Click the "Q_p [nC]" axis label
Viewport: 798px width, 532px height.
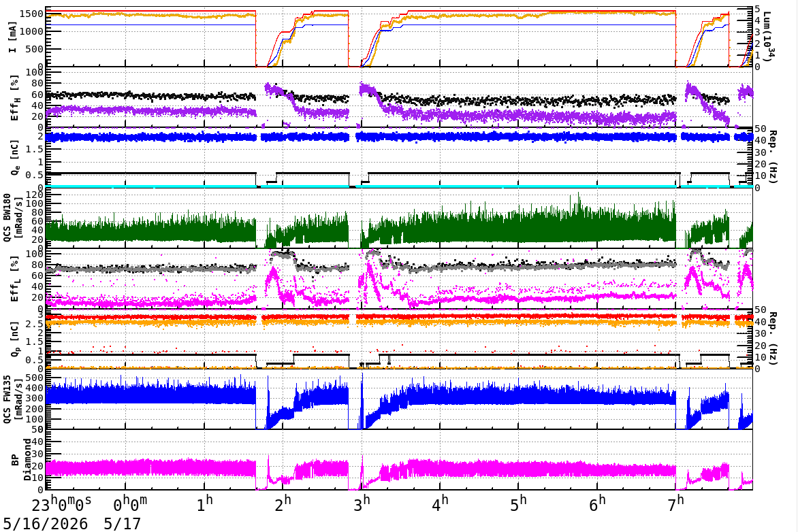pyautogui.click(x=15, y=339)
